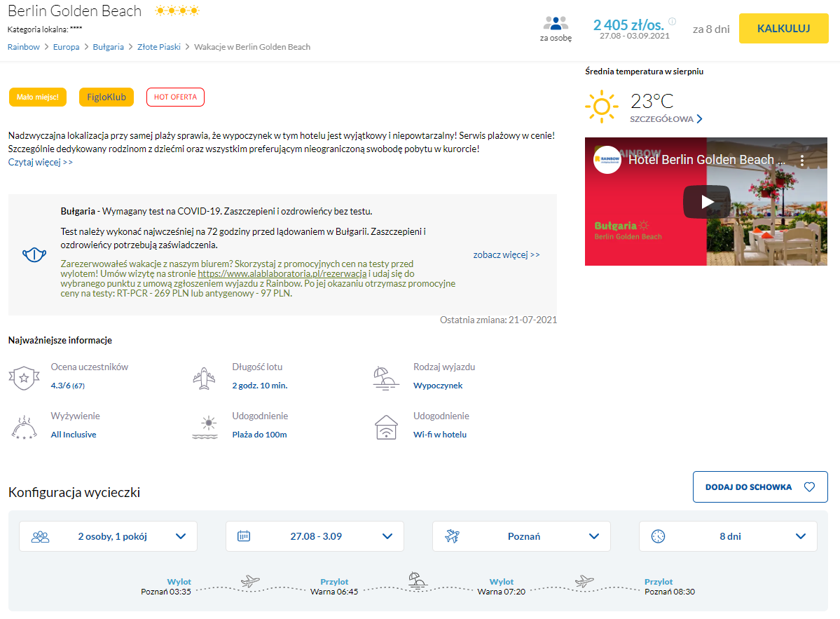Navigate to Złote Piaski breadcrumb link

tap(159, 47)
